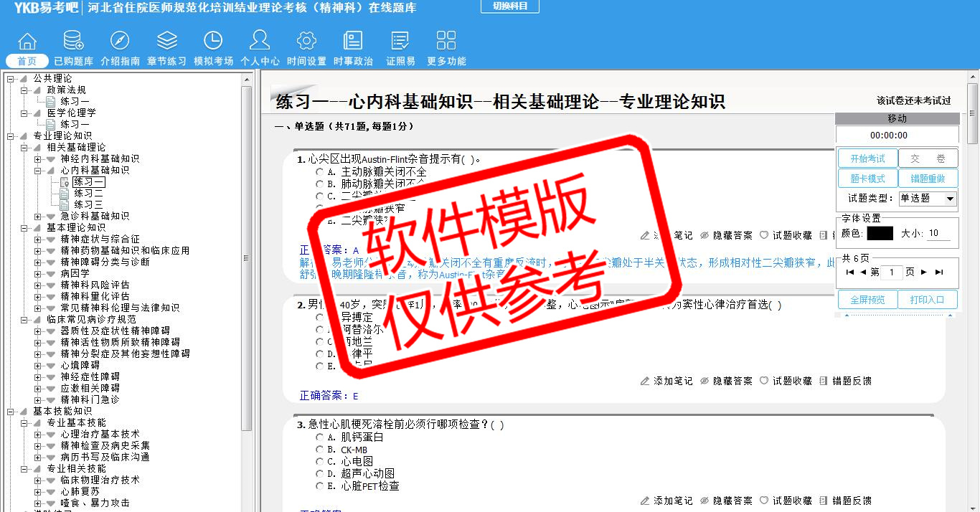The width and height of the screenshot is (980, 512).
Task: Open 个人中心 person icon
Action: click(260, 41)
